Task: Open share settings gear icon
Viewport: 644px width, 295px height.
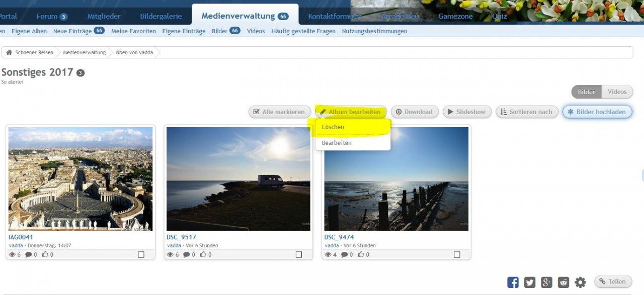Action: (x=580, y=282)
